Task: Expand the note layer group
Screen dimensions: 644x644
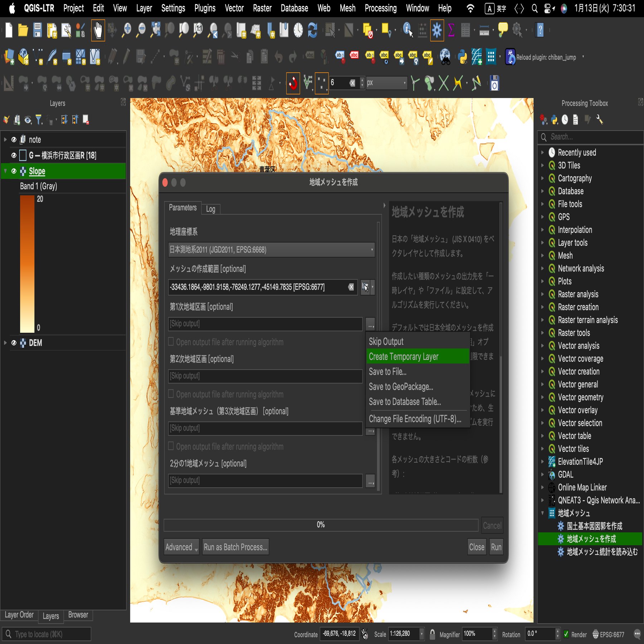Action: (5, 140)
